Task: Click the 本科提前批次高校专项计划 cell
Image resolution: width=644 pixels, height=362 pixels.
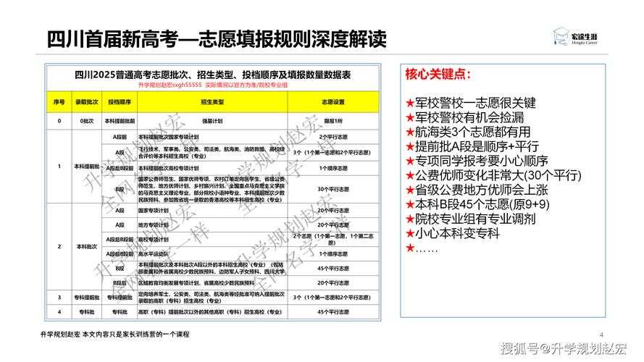Action: click(x=212, y=168)
